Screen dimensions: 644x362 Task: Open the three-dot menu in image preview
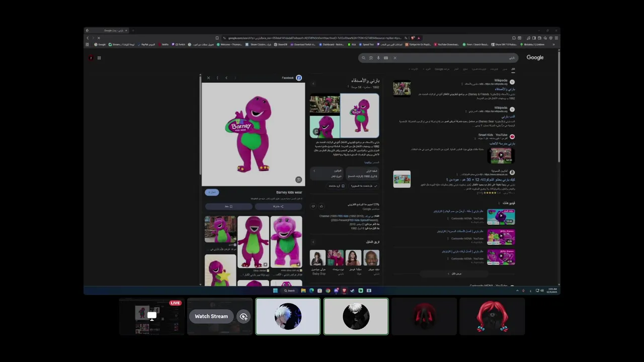tap(217, 78)
